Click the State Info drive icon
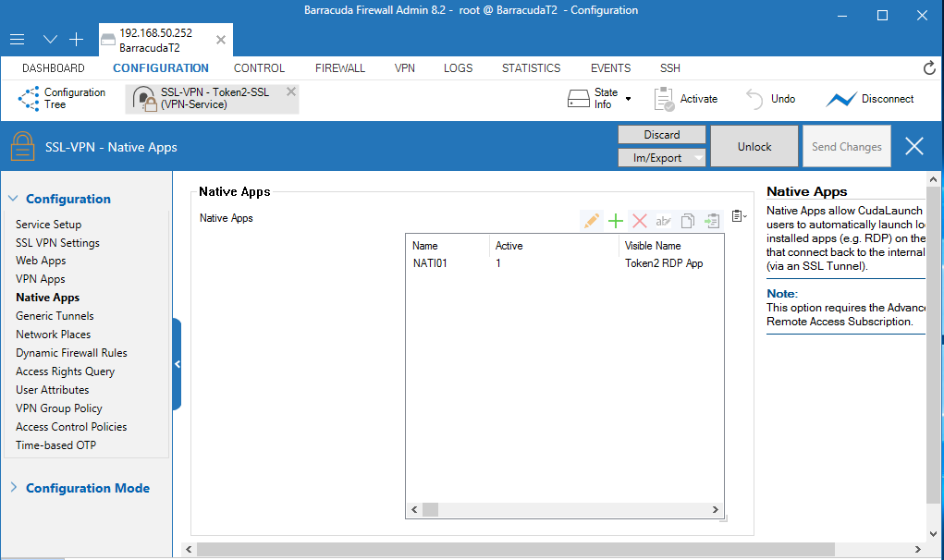Viewport: 944px width, 560px height. click(579, 99)
